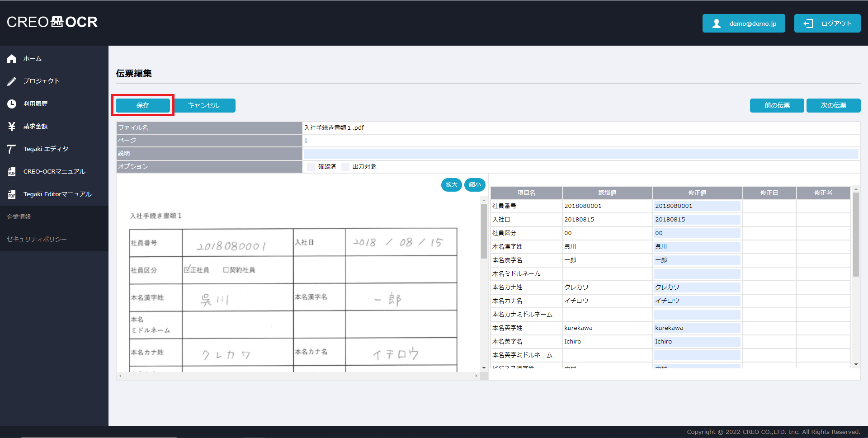Click the PDF icon for CREO-OCRマニュアル
The image size is (868, 438).
(x=12, y=172)
